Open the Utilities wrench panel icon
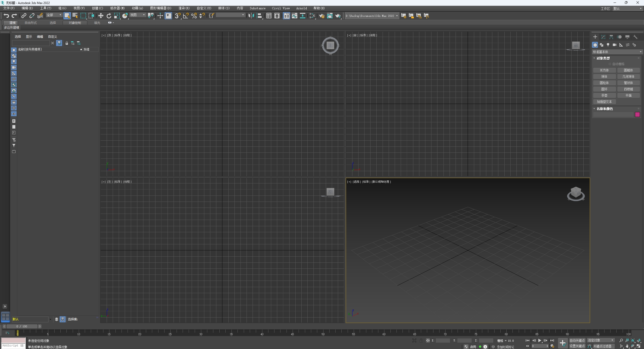The height and width of the screenshot is (349, 644). [x=635, y=37]
